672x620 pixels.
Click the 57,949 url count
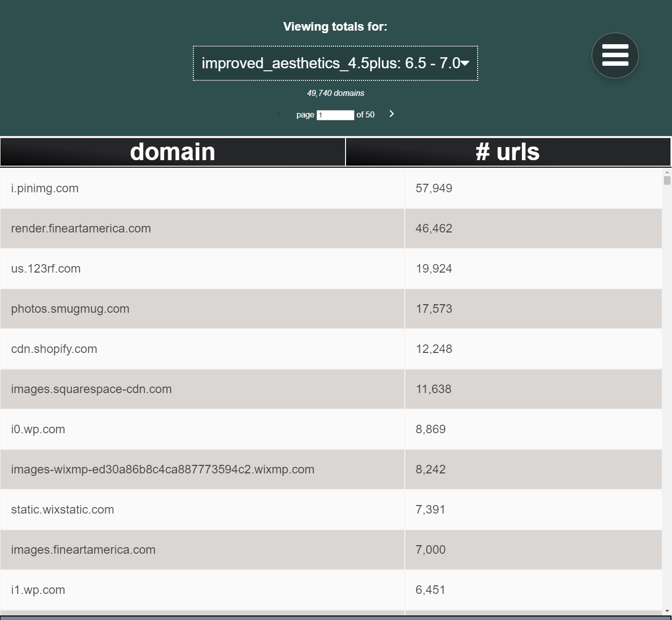434,188
